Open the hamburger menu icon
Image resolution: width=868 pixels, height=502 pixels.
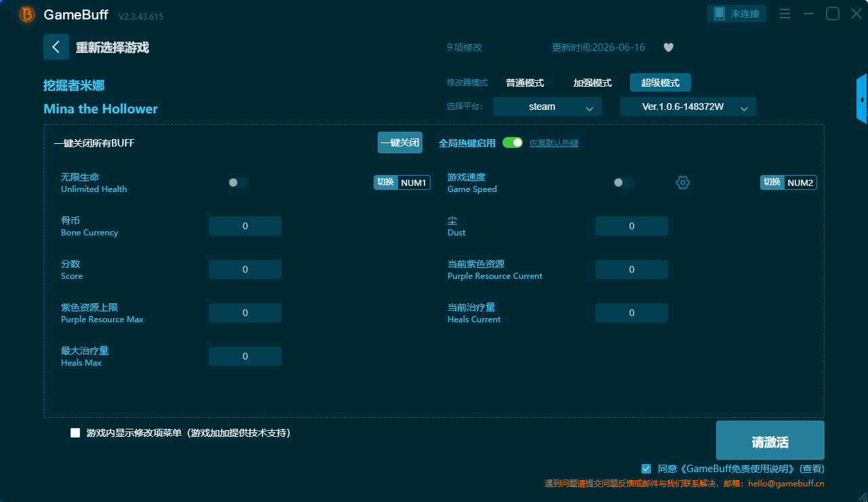point(785,14)
